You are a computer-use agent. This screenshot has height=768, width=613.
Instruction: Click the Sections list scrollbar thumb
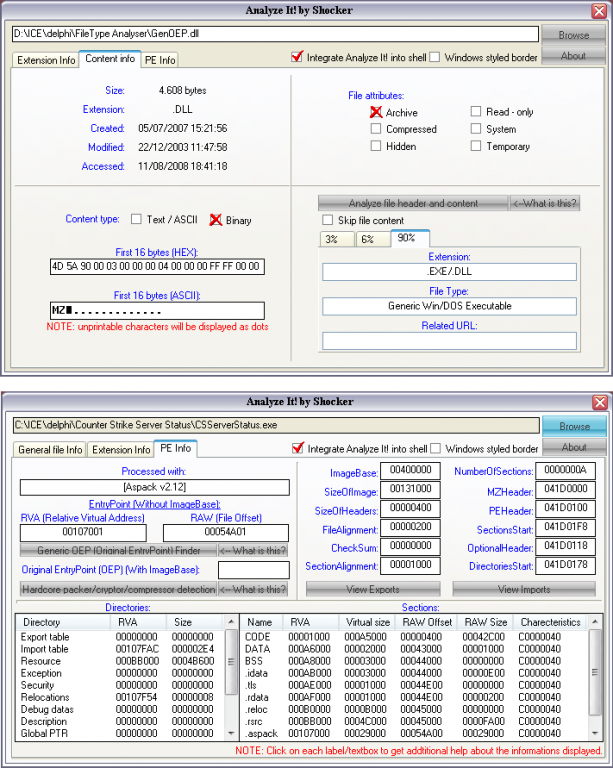click(x=594, y=672)
